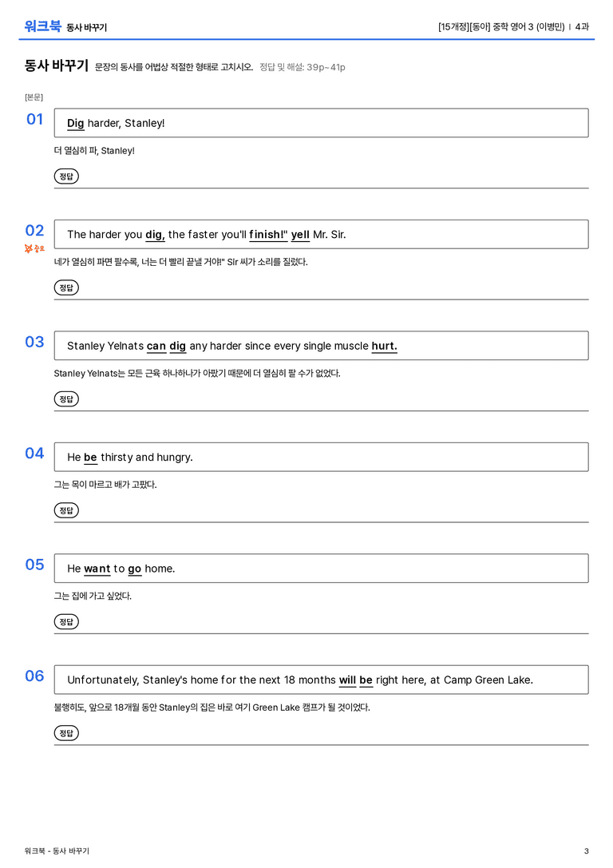The height and width of the screenshot is (868, 613).
Task: Click the 정답 및 해설 page reference
Action: pyautogui.click(x=303, y=68)
